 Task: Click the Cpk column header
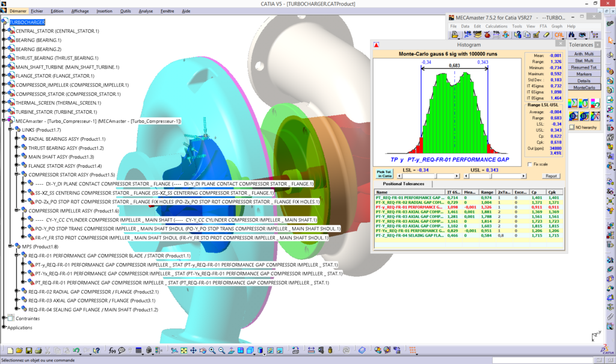coord(555,192)
